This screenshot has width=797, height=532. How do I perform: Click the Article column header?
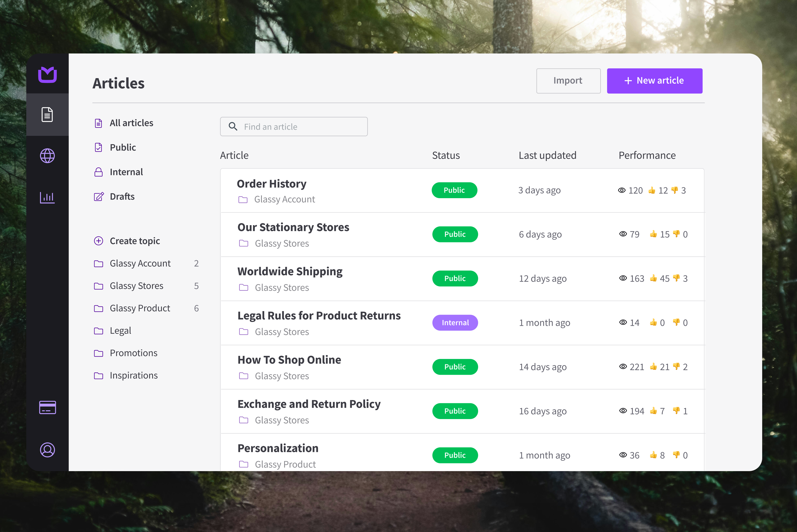click(234, 155)
